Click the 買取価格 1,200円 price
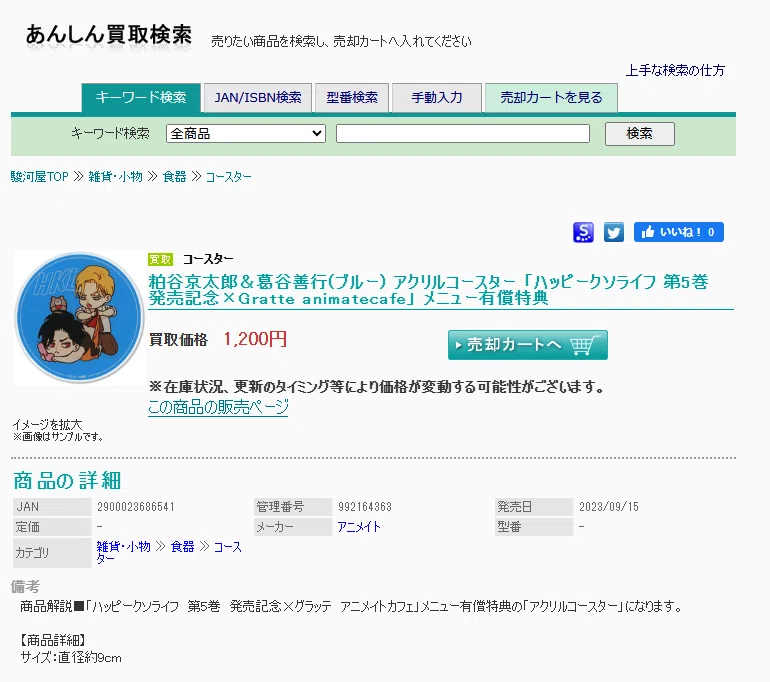The height and width of the screenshot is (682, 770). 255,339
